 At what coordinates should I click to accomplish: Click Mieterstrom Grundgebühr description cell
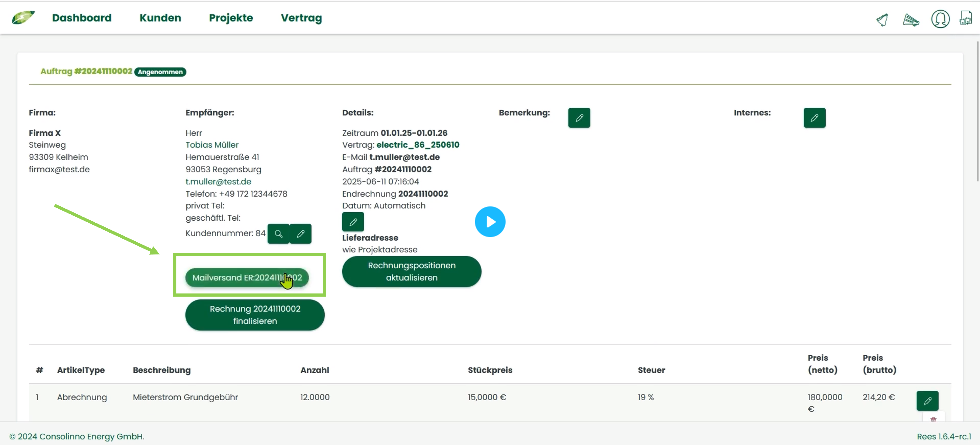pyautogui.click(x=185, y=397)
